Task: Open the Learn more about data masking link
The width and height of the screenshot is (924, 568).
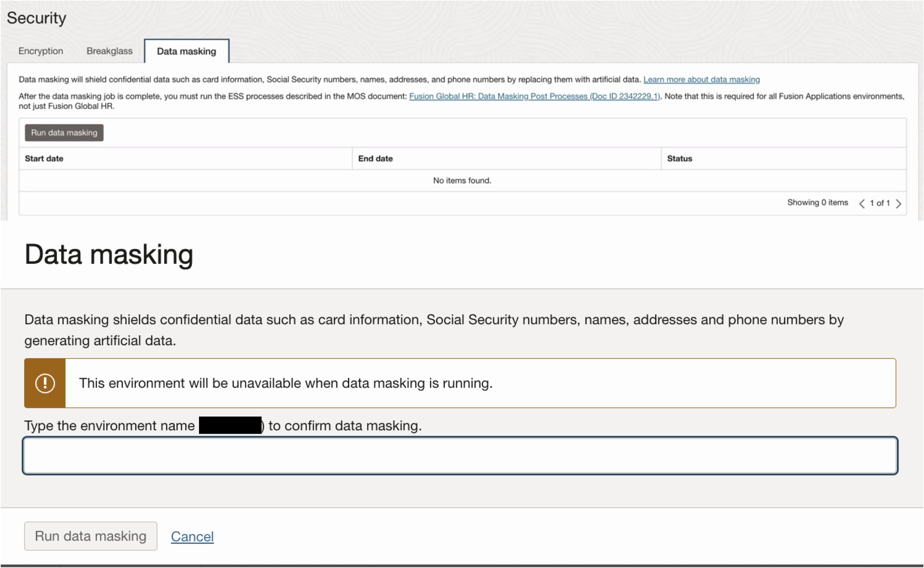Action: tap(701, 79)
